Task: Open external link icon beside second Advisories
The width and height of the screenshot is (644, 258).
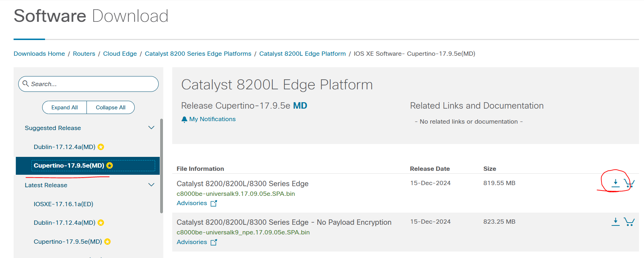Action: coord(214,242)
